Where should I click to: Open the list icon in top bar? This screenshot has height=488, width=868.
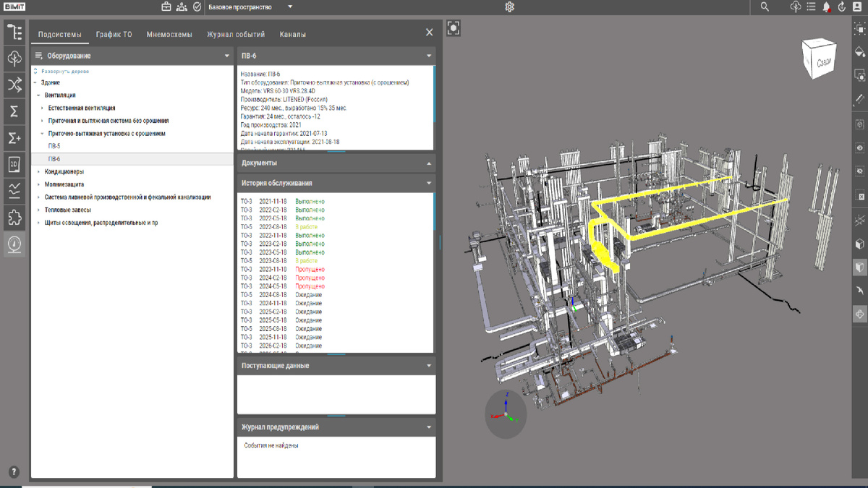point(811,7)
